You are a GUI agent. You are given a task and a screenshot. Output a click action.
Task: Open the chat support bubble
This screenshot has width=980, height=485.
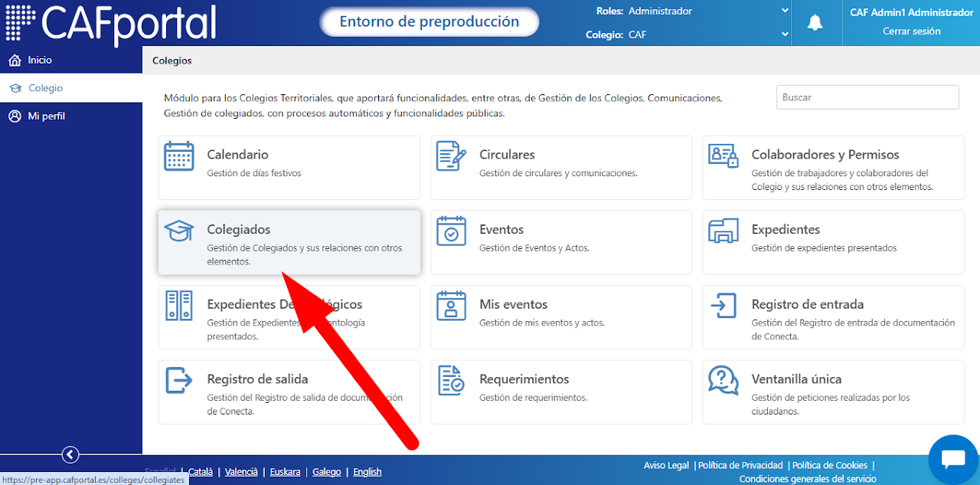(953, 460)
